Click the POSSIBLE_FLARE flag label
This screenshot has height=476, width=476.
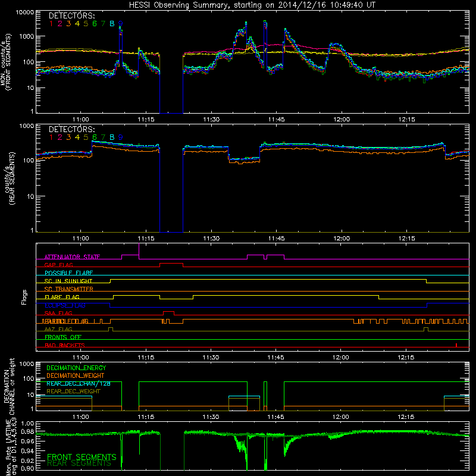pyautogui.click(x=68, y=273)
